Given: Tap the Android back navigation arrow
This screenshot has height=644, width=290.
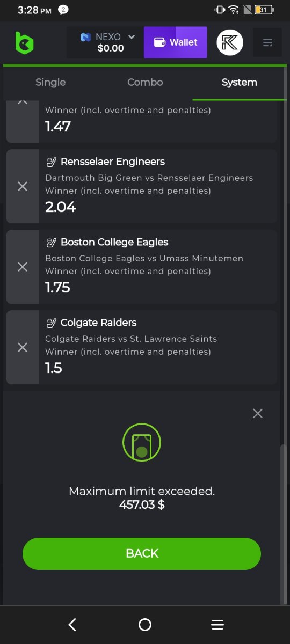Looking at the screenshot, I should click(x=73, y=625).
